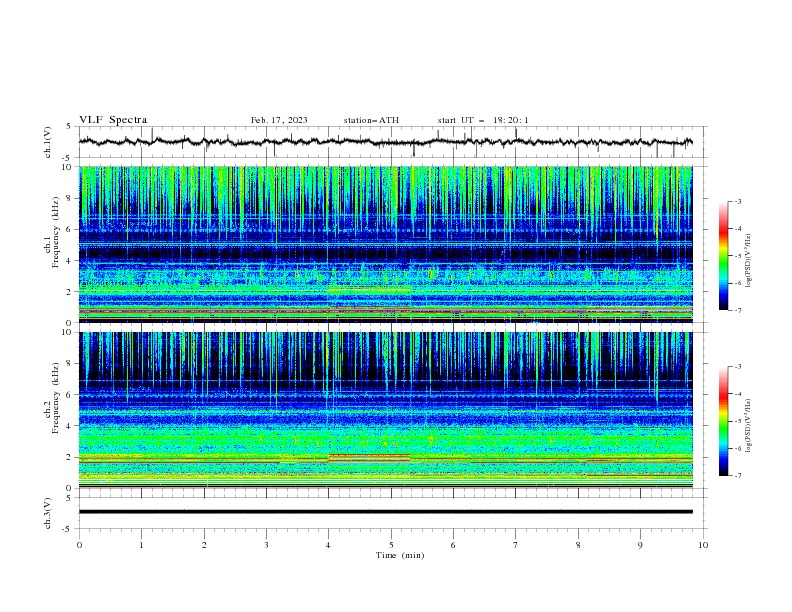Screen dimensions: 792x612
Task: Click the ch.1 voltage waveform trace
Action: click(385, 142)
